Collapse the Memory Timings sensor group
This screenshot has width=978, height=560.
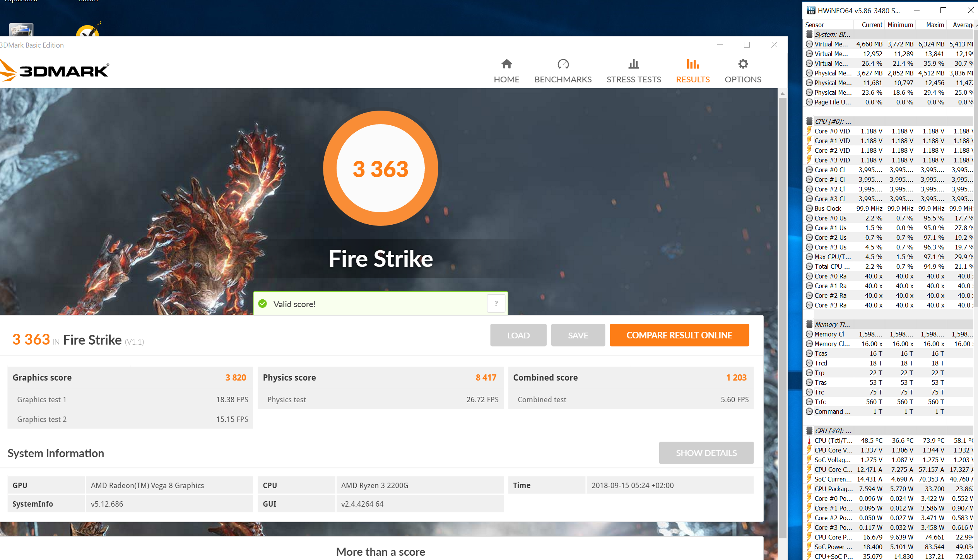coord(832,324)
